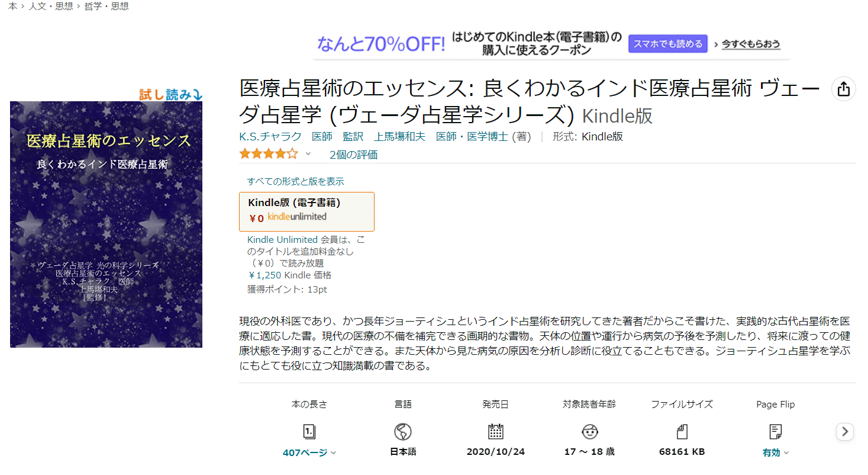Select the Kindle版 (電子書籍) format box
The height and width of the screenshot is (475, 868).
coord(306,211)
